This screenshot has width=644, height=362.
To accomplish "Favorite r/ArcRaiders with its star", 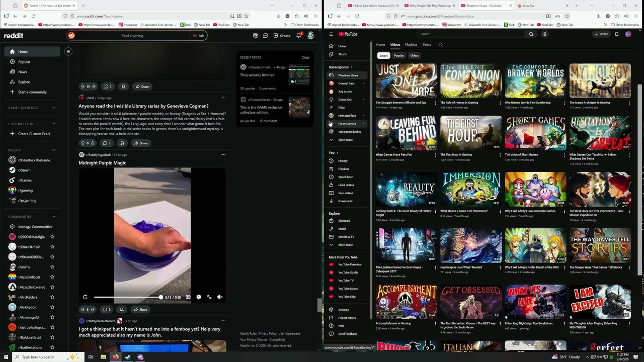I will (52, 297).
